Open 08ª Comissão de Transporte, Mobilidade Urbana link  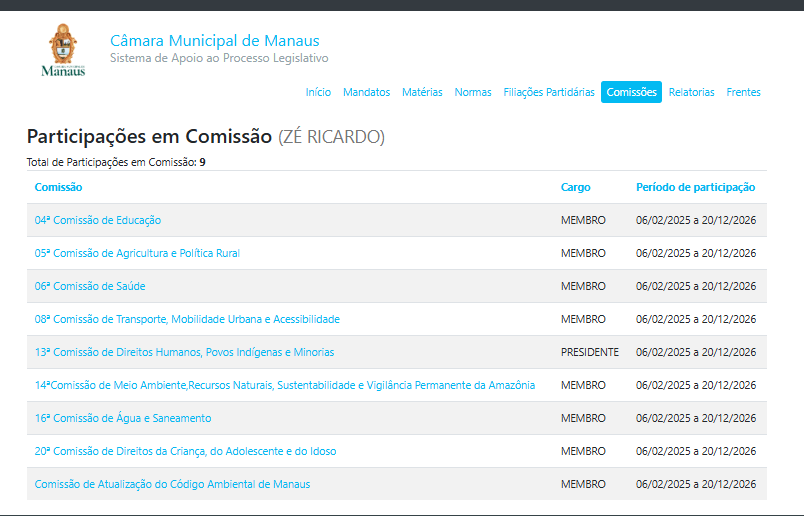[187, 319]
